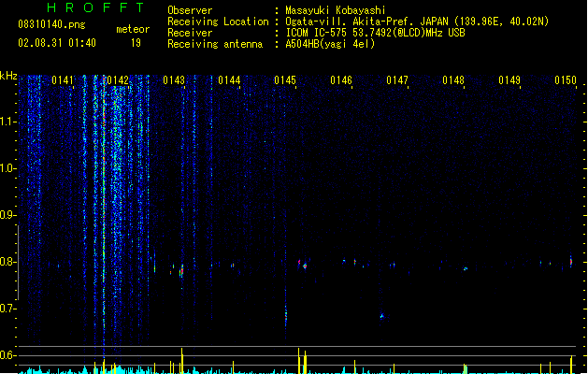Screen dimensions: 588x374
Task: Click the 1.1 frequency axis label
Action: [7, 122]
